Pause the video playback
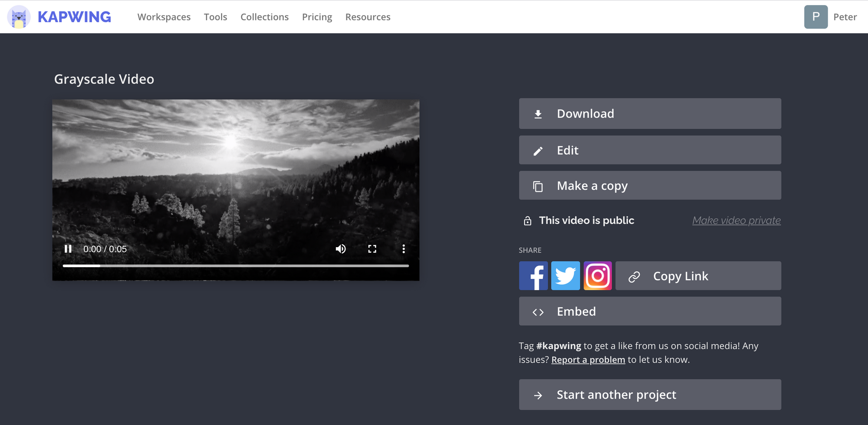The height and width of the screenshot is (425, 868). pos(68,249)
